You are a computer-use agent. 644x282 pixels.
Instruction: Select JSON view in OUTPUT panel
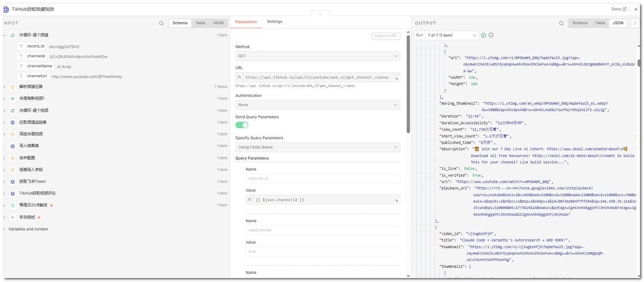(x=618, y=23)
